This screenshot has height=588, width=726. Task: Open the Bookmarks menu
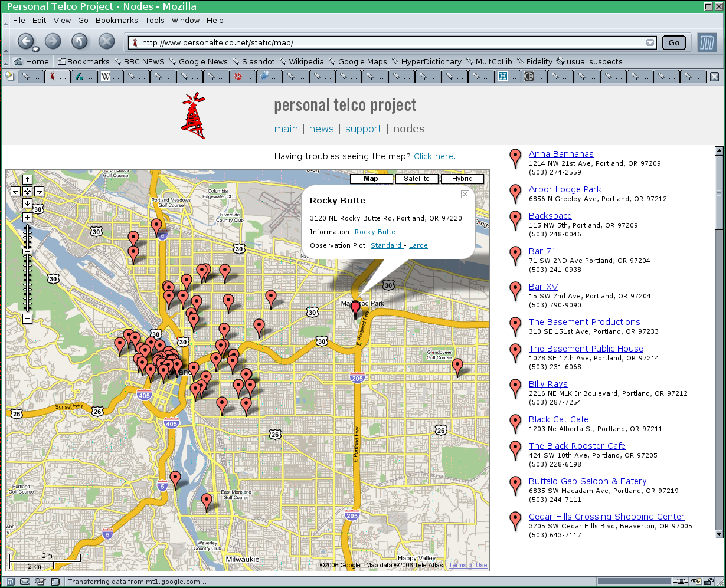(x=116, y=20)
